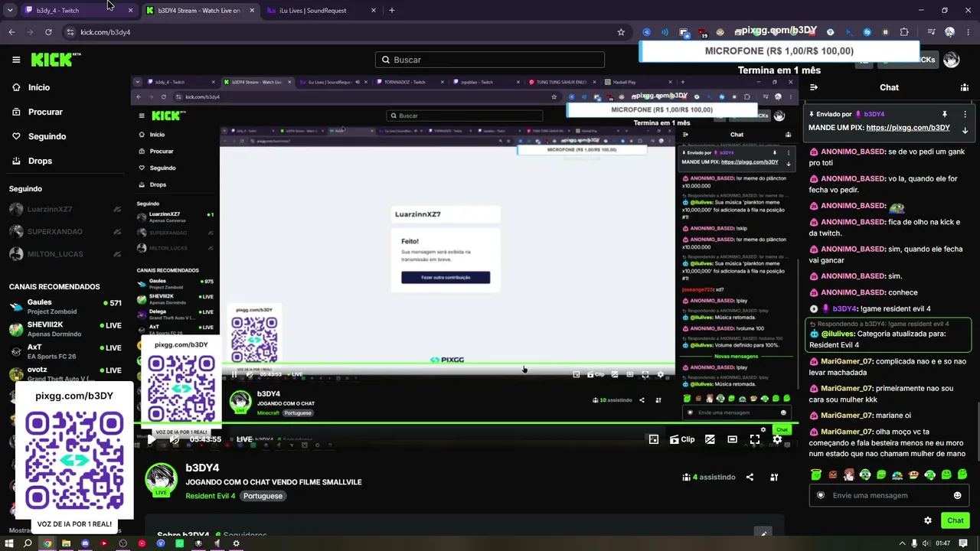Open the user avatar menu on Kick
The width and height of the screenshot is (980, 551).
coord(951,60)
